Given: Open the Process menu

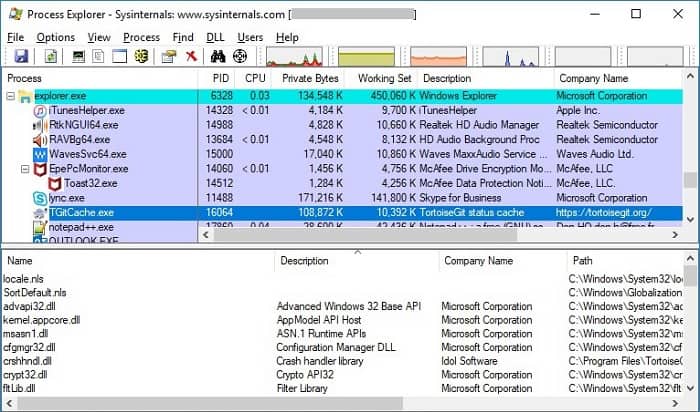Looking at the screenshot, I should (141, 37).
